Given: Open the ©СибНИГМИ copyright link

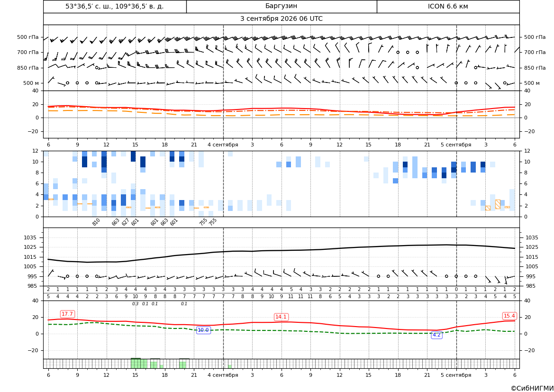Looking at the screenshot, I should pos(532,388).
